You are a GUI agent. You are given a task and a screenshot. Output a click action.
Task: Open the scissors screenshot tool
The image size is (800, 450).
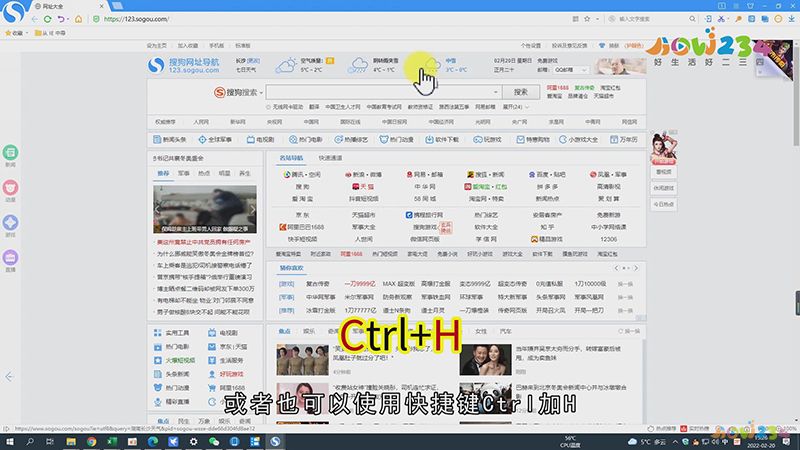721,19
